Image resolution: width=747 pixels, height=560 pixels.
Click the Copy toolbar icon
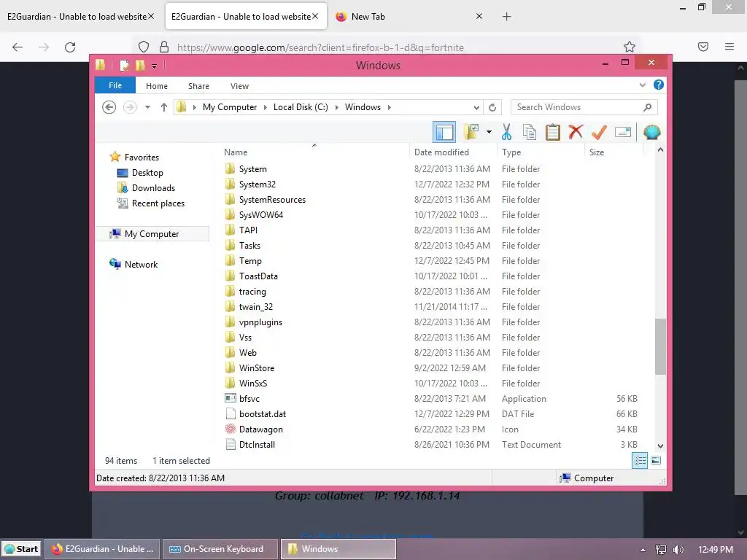[x=530, y=132]
